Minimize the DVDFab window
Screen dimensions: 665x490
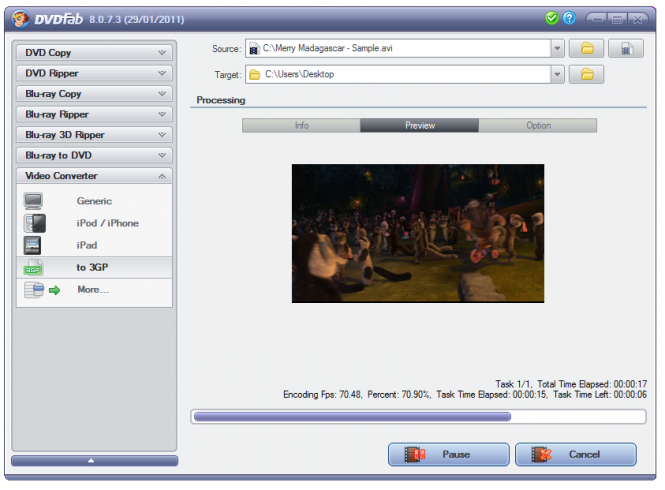tap(597, 19)
